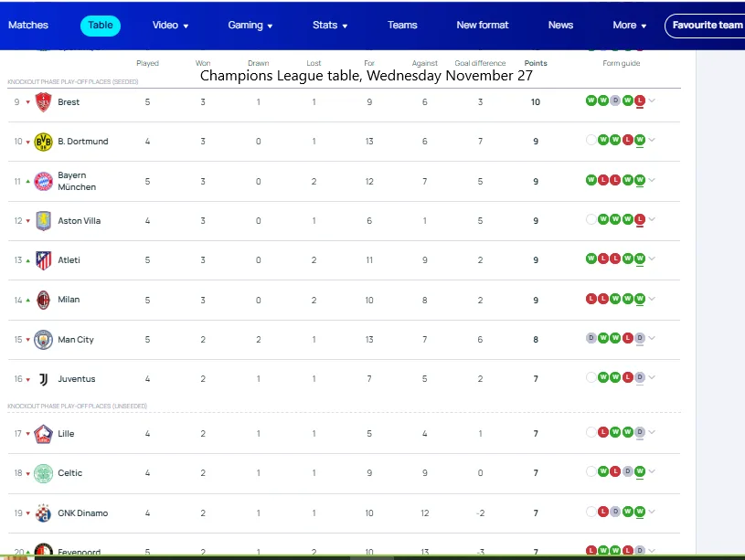The image size is (745, 560).
Task: Select the Table tab
Action: [x=101, y=26]
